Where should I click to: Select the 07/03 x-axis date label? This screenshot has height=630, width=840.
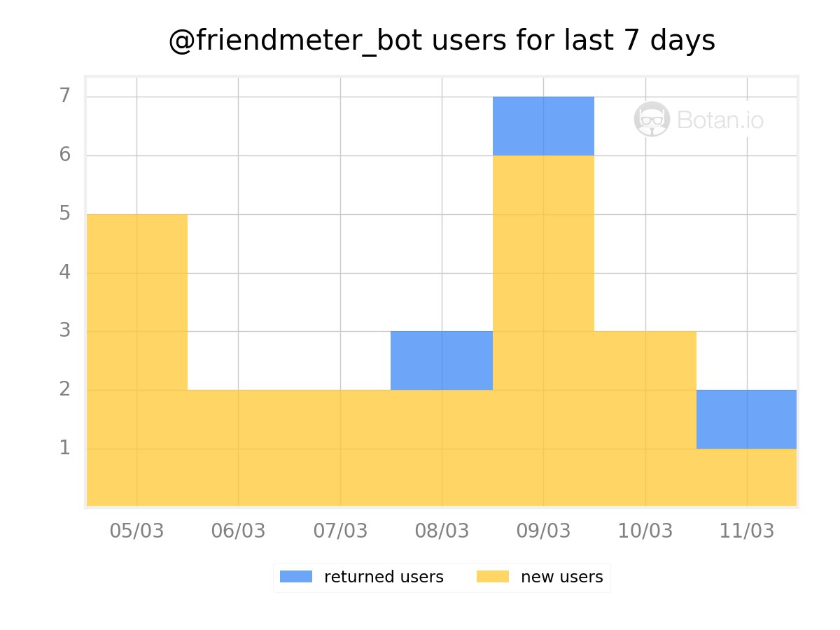340,531
